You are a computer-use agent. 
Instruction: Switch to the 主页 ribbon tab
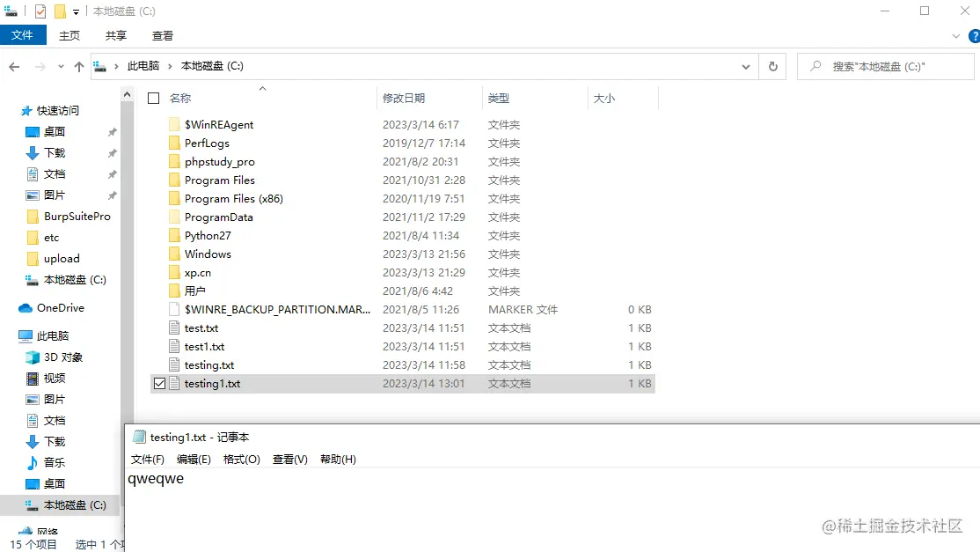69,35
